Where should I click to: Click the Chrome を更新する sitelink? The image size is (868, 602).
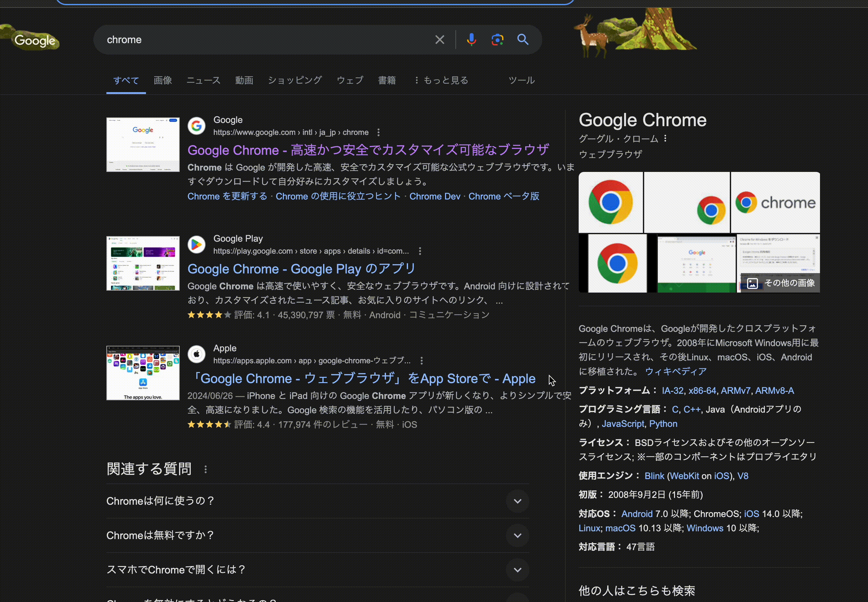pyautogui.click(x=227, y=197)
